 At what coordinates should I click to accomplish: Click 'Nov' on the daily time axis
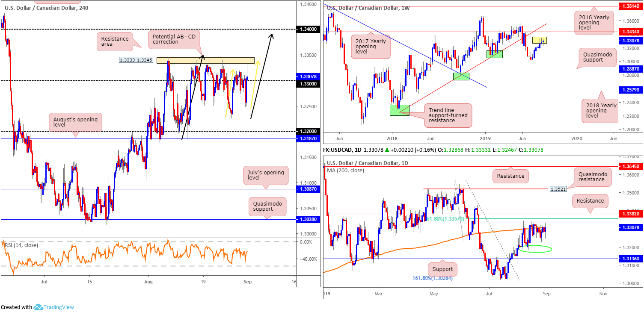pos(603,294)
